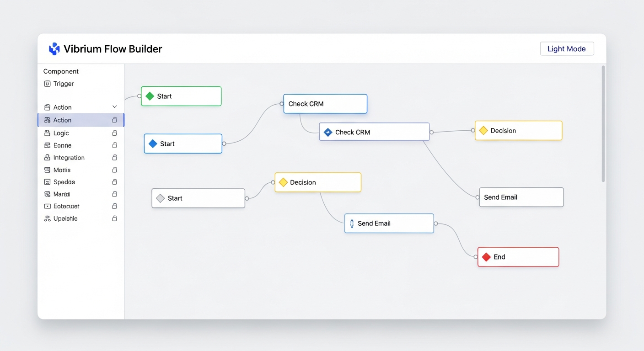
Task: Click the blue diamond icon in Check CRM node
Action: (328, 132)
